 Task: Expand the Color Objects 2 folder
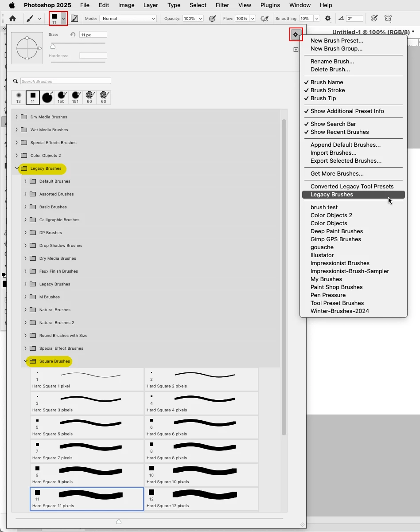(17, 156)
